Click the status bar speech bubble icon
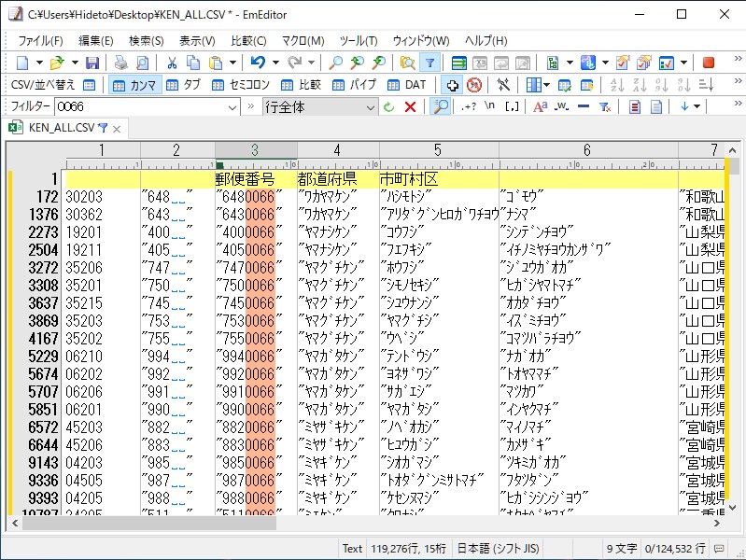The height and width of the screenshot is (560, 746). tap(719, 549)
